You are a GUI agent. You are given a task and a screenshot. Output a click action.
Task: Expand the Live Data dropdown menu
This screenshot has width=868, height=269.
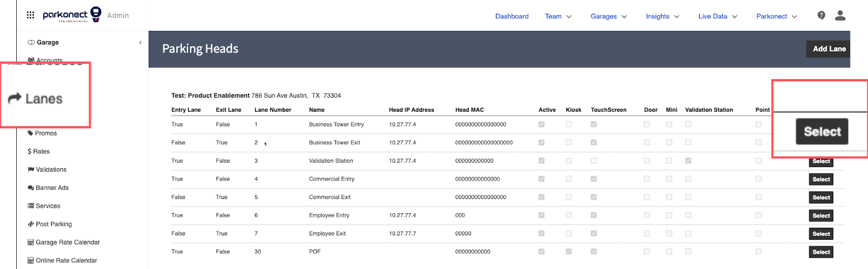718,16
